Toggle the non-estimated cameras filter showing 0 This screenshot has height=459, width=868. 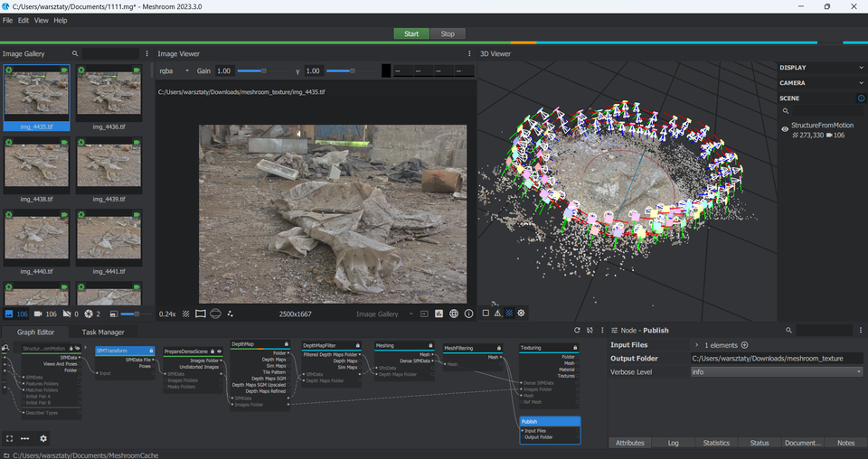(x=71, y=314)
